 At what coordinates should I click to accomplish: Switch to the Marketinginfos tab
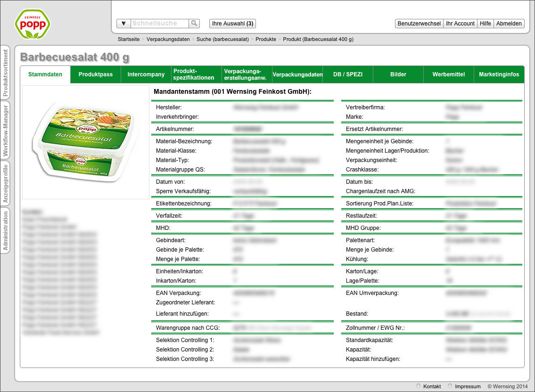point(499,74)
